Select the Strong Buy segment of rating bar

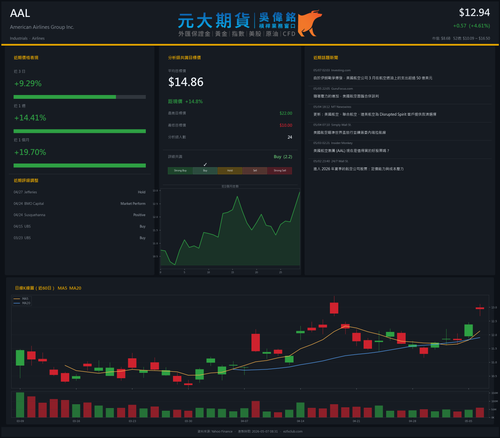pyautogui.click(x=180, y=171)
